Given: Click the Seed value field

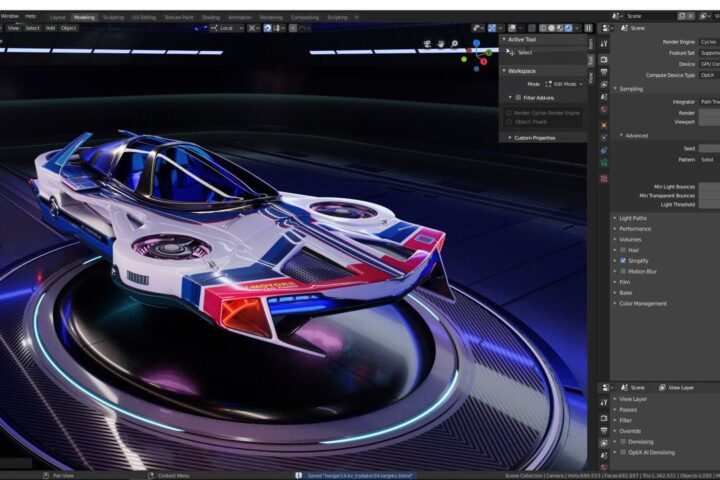Looking at the screenshot, I should pyautogui.click(x=709, y=148).
